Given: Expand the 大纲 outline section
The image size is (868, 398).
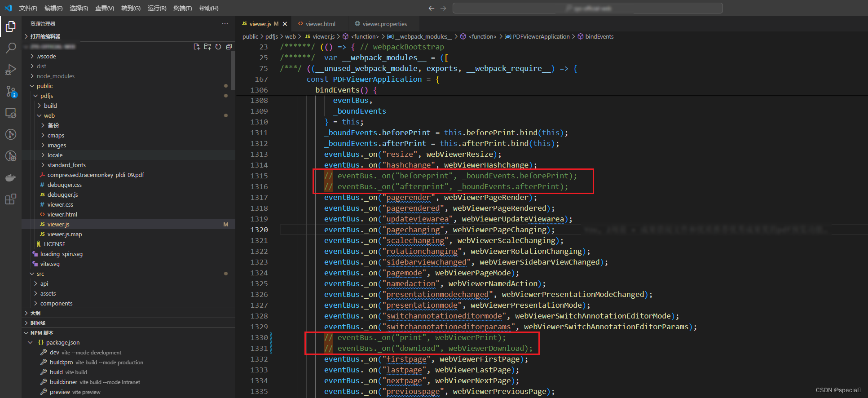Looking at the screenshot, I should pyautogui.click(x=128, y=313).
